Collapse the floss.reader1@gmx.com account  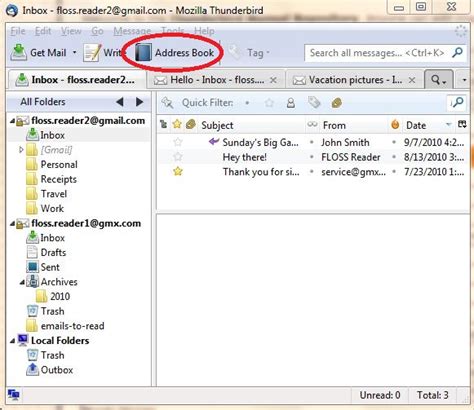click(12, 224)
